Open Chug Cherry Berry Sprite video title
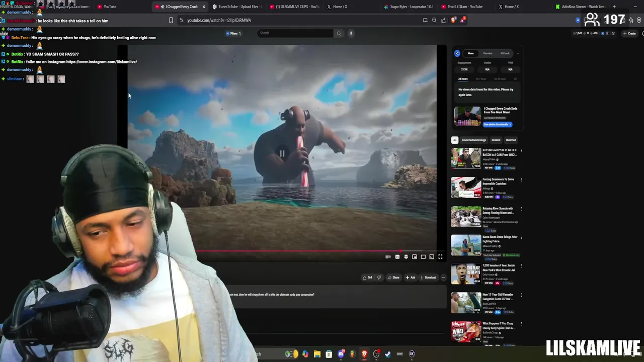This screenshot has width=644, height=362. click(499, 326)
